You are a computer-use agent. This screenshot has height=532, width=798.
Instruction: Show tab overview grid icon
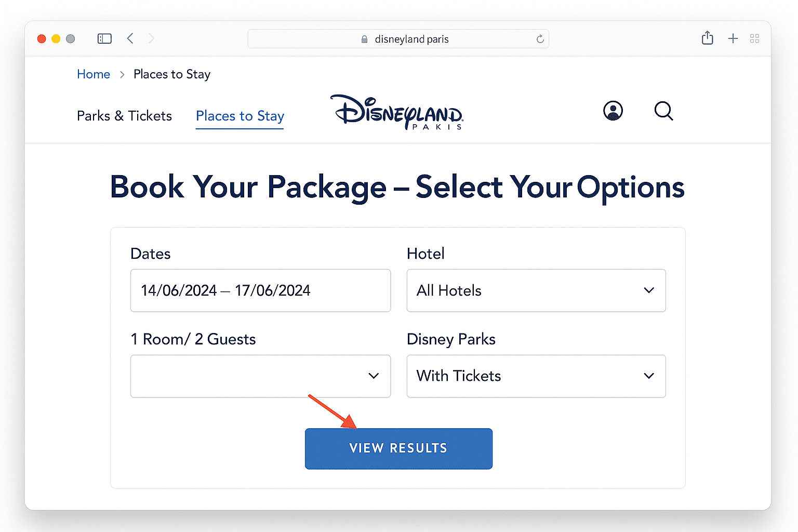(x=755, y=38)
